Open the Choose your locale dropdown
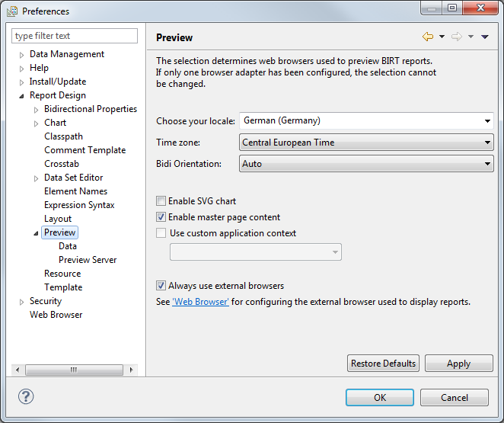 coord(487,120)
